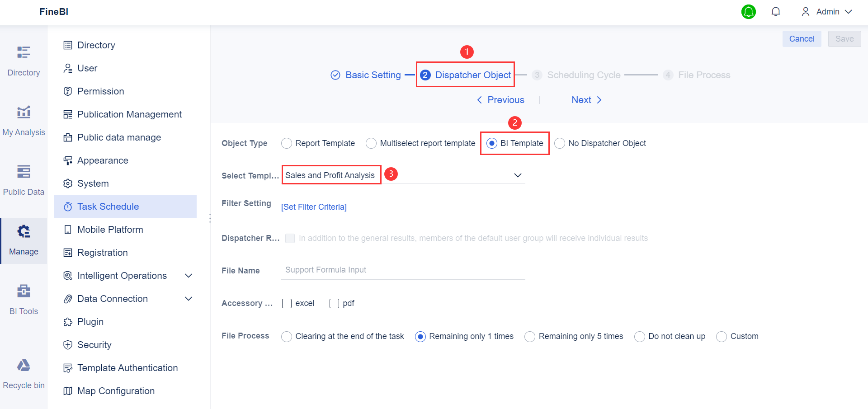Go to the Basic Setting step
This screenshot has height=409, width=868.
tap(373, 75)
